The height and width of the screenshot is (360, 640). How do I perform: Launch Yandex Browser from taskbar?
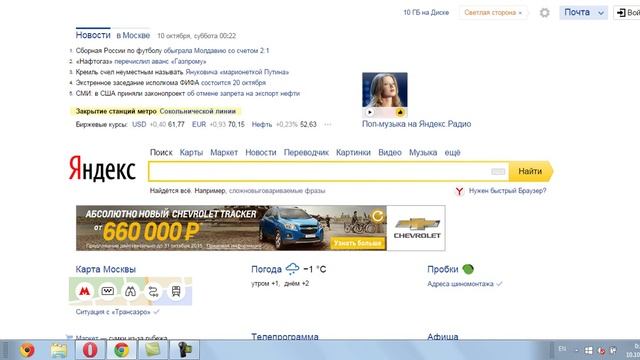pos(27,350)
